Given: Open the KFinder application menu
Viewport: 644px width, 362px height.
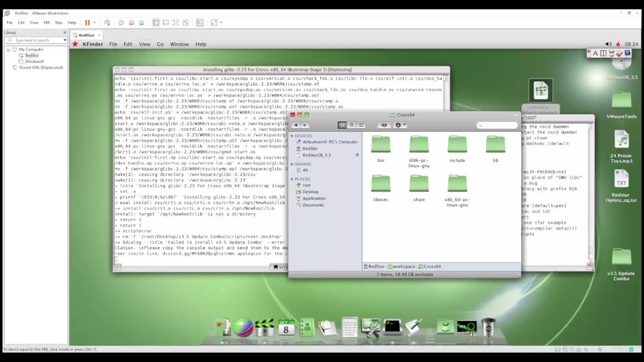Looking at the screenshot, I should pyautogui.click(x=93, y=44).
